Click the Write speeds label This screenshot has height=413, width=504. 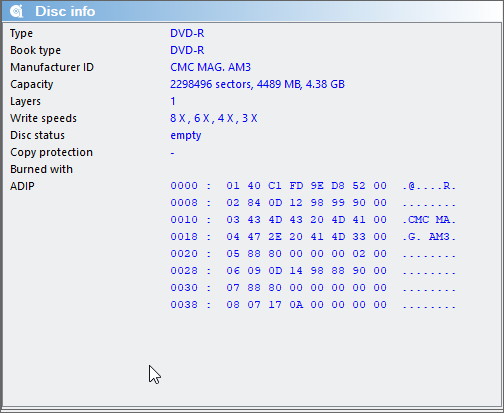pyautogui.click(x=43, y=118)
